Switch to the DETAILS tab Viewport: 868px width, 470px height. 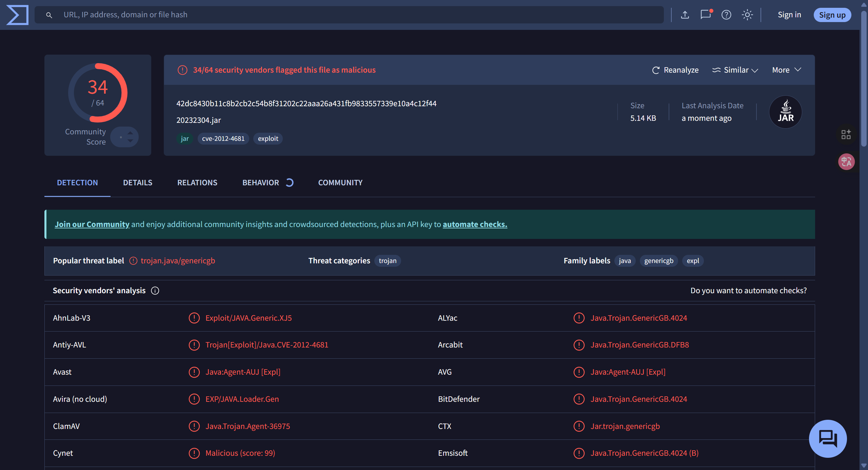[x=138, y=183]
